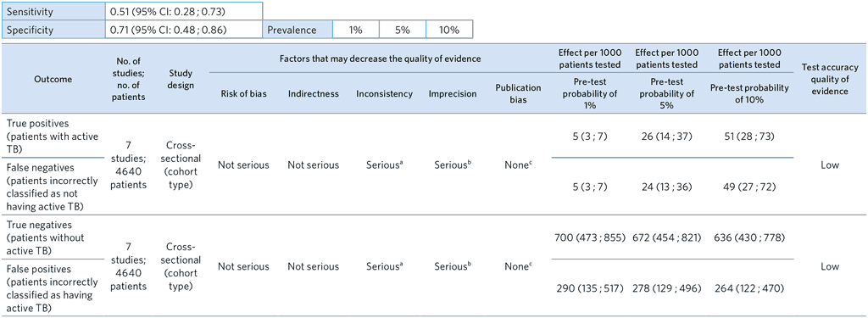Select the Specificity 0.71 value cell
Image resolution: width=868 pixels, height=318 pixels.
pos(184,30)
